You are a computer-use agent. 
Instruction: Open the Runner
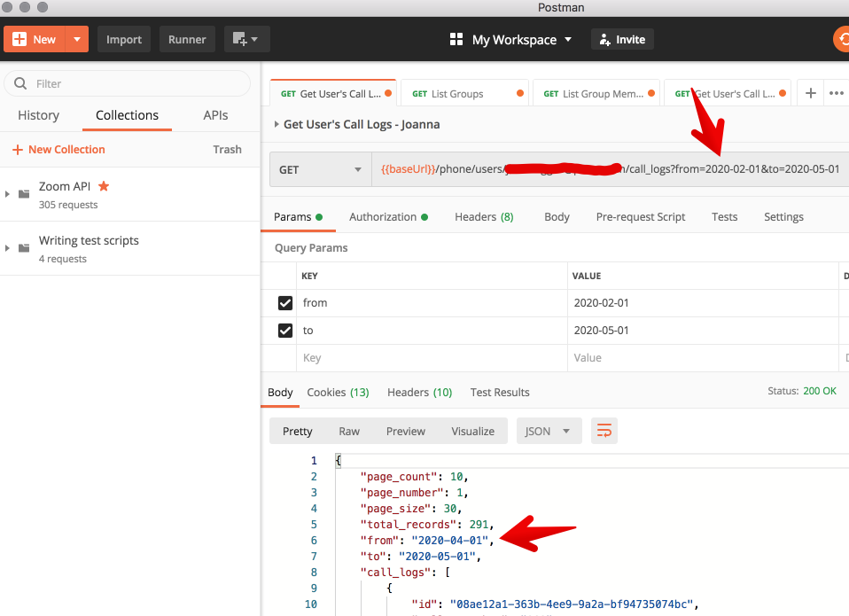click(187, 40)
